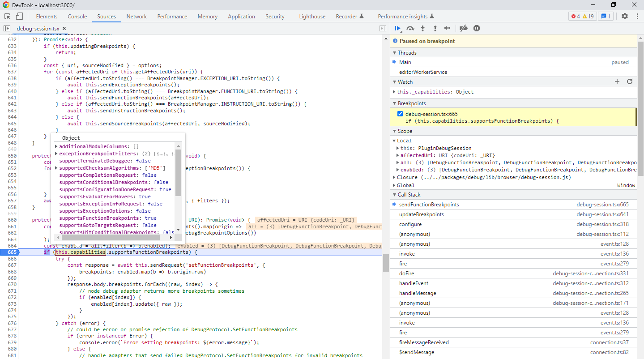
Task: Enable pause on exceptions
Action: [476, 28]
